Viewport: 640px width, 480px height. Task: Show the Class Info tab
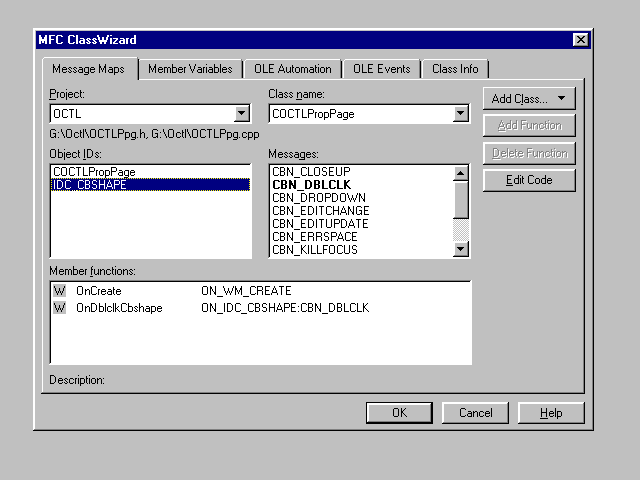pyautogui.click(x=455, y=69)
